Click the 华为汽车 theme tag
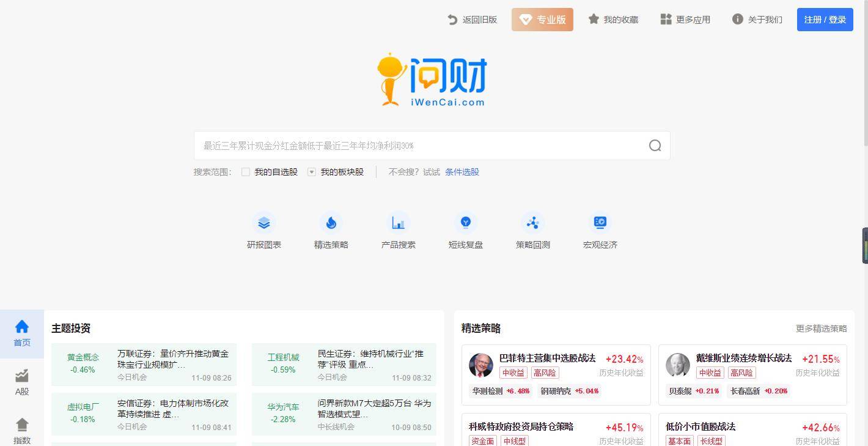 point(283,407)
